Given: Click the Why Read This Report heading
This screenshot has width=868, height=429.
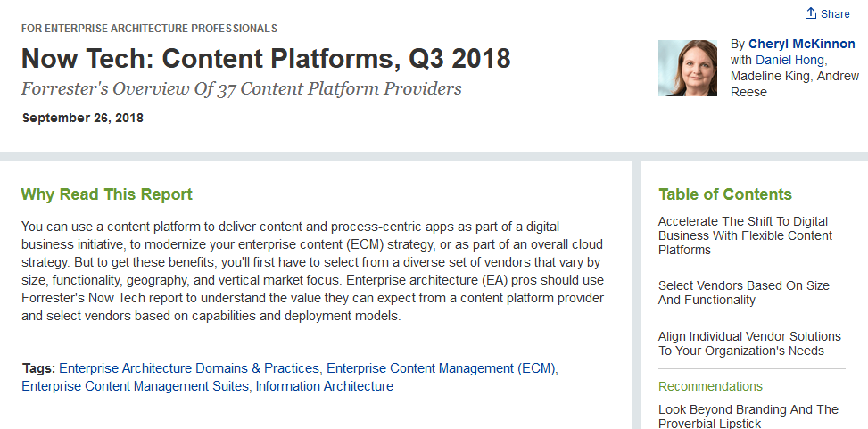Looking at the screenshot, I should click(107, 194).
